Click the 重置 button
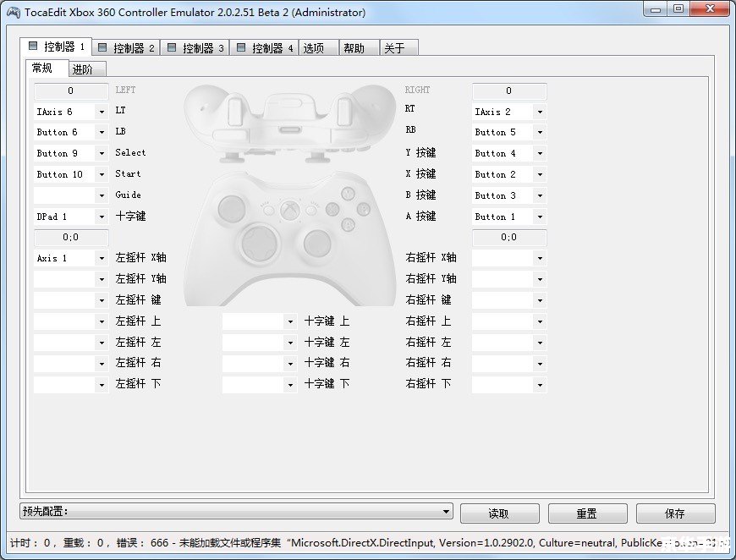736x560 pixels. (587, 513)
